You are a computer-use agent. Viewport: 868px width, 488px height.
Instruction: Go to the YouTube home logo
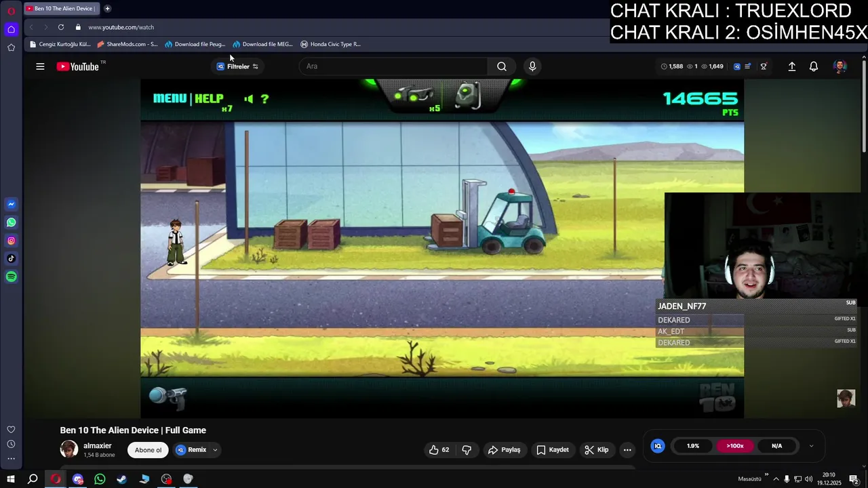tap(78, 66)
